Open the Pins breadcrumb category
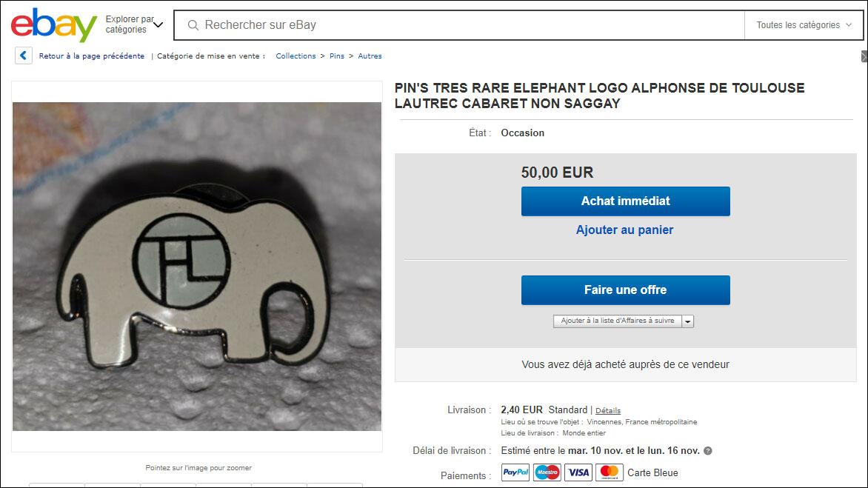 (336, 56)
